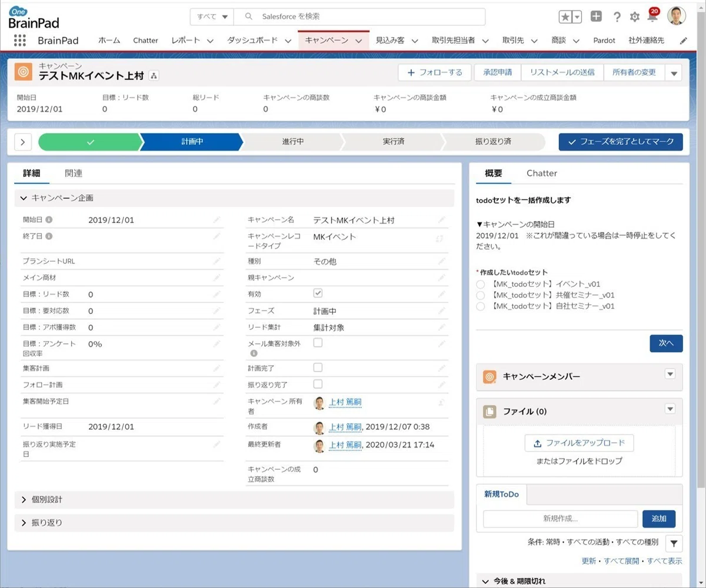The height and width of the screenshot is (588, 706).
Task: Select 【MK_todoセット】イベント_v01 radio option
Action: tap(481, 284)
